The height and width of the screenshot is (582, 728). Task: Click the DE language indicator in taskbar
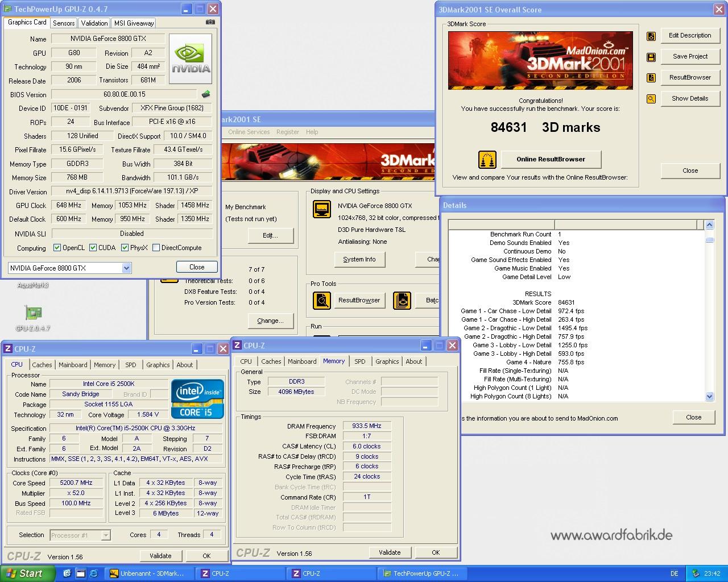coord(674,573)
